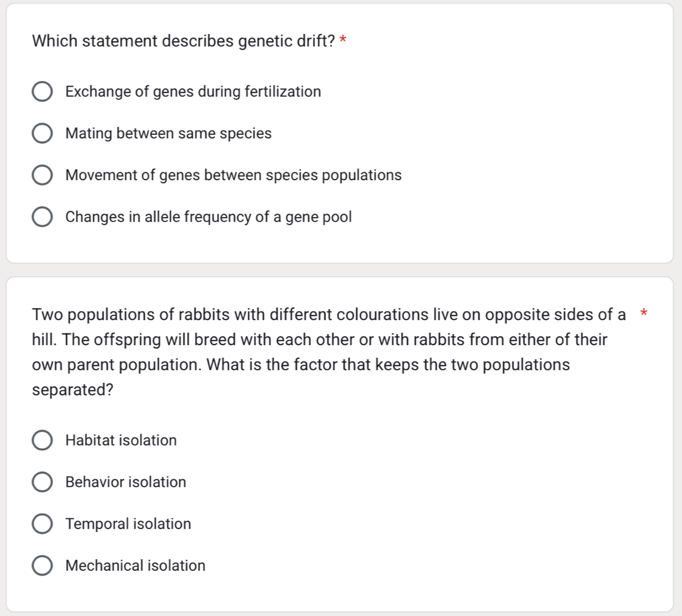Screen dimensions: 682x616
Task: Select "Habitat isolation" for the rabbit question
Action: click(42, 440)
